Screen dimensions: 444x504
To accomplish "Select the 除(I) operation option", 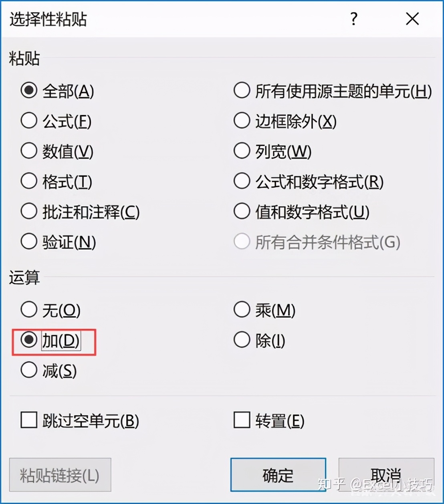I will point(242,339).
